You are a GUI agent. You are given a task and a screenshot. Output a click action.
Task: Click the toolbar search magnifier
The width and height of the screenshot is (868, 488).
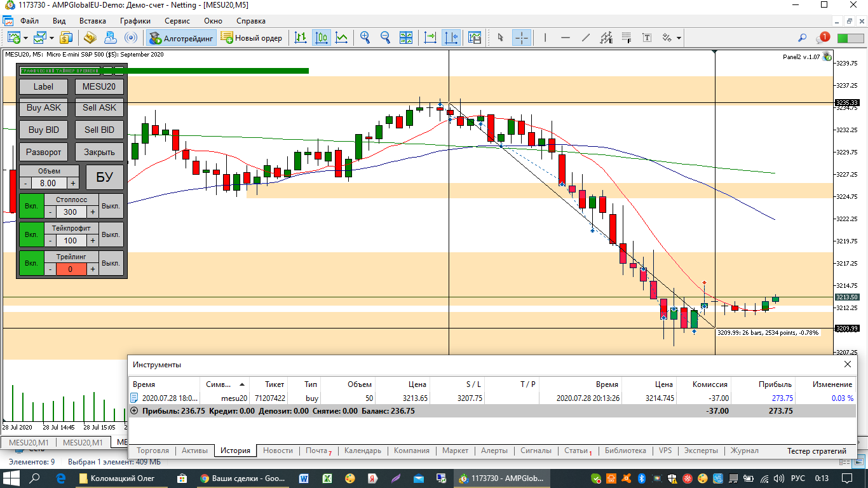coord(803,38)
